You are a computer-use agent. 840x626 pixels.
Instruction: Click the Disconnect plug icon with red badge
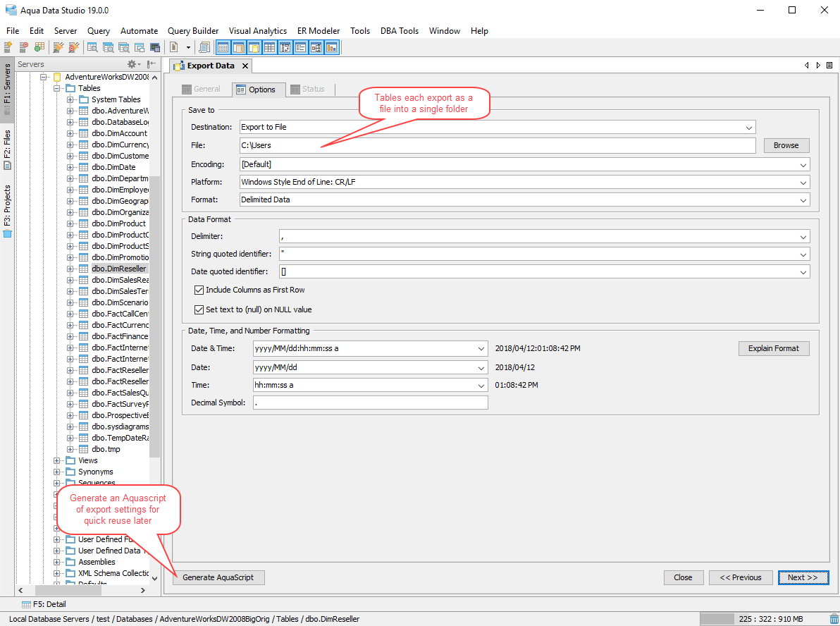pos(74,48)
